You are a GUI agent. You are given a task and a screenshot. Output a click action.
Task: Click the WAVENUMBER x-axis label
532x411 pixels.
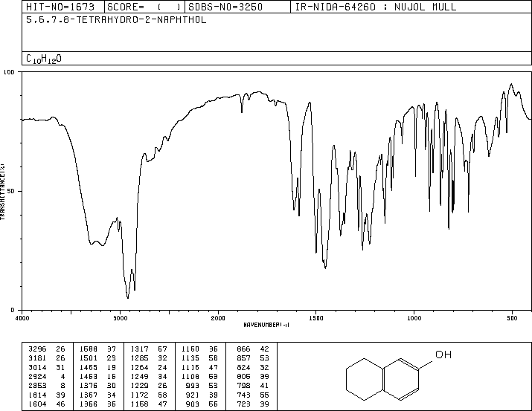pyautogui.click(x=266, y=325)
